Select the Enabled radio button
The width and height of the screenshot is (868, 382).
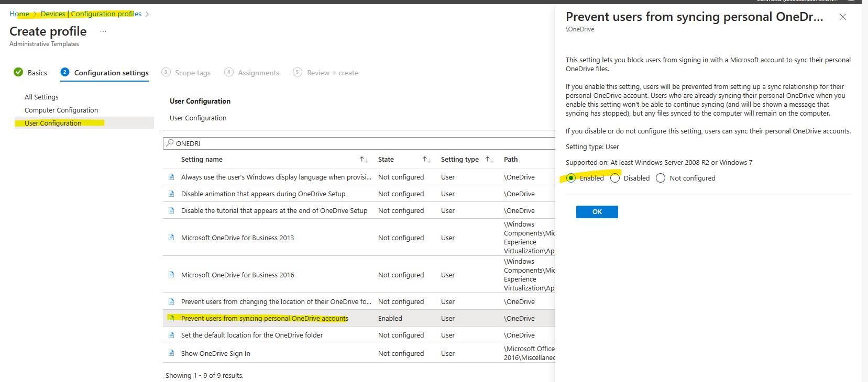571,178
